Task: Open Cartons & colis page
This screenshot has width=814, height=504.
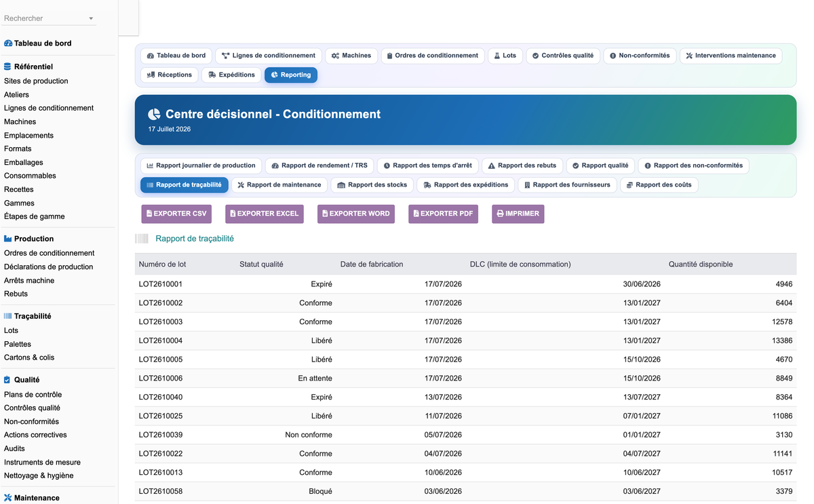Action: click(29, 357)
